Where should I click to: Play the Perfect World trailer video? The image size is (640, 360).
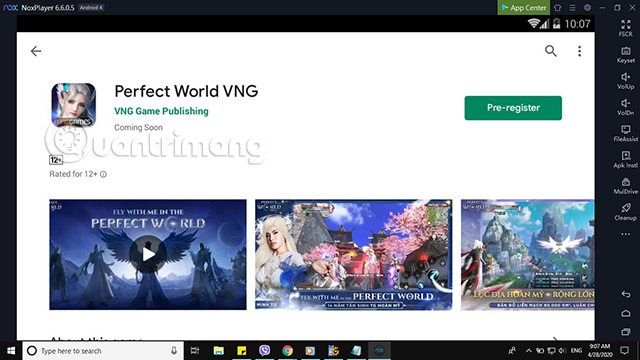pyautogui.click(x=148, y=254)
